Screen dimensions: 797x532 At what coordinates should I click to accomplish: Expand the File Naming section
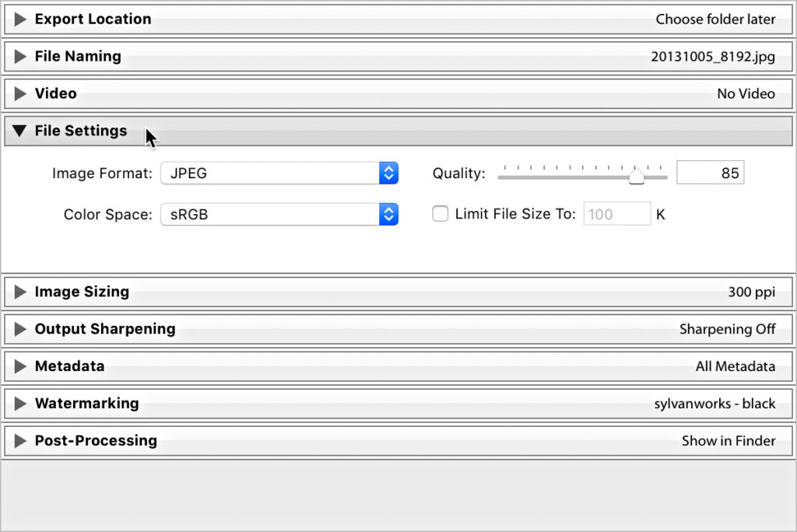[19, 57]
